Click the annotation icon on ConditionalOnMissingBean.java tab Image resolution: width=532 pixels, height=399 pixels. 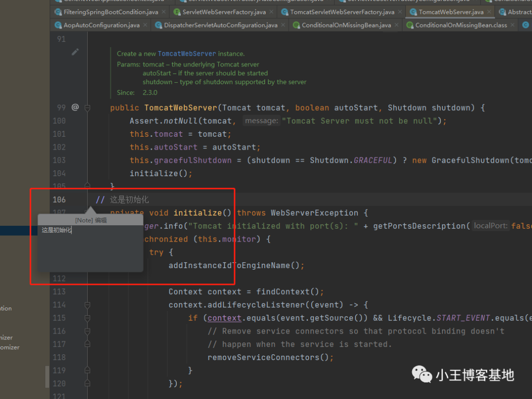click(x=296, y=25)
